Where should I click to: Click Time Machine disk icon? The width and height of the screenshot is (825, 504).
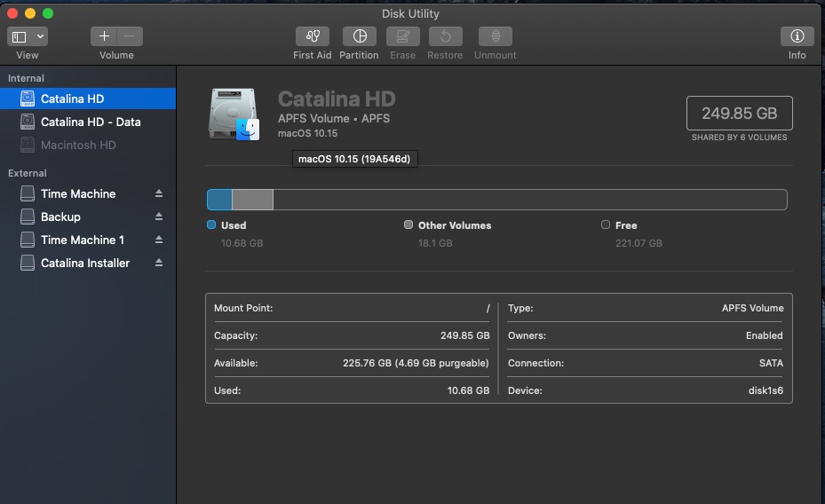28,194
